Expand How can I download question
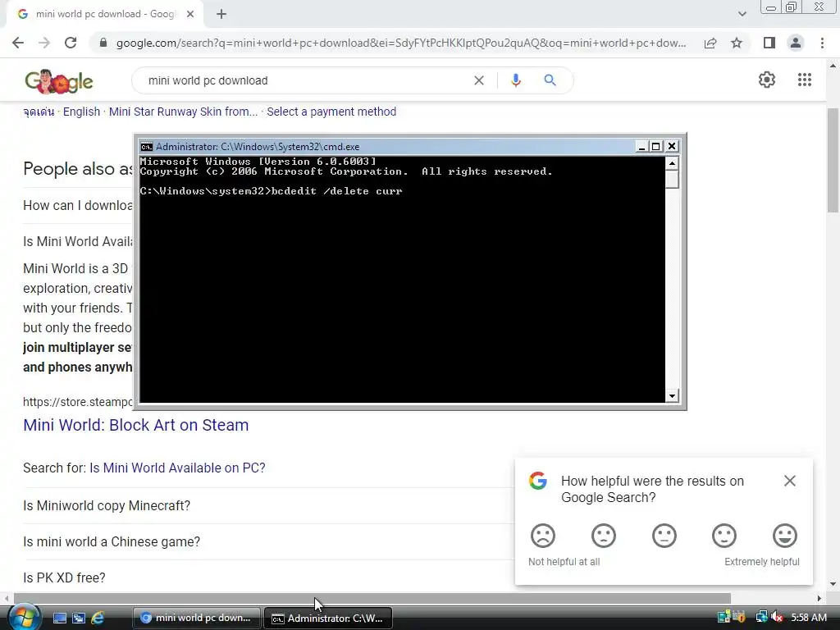This screenshot has height=630, width=840. pos(78,206)
